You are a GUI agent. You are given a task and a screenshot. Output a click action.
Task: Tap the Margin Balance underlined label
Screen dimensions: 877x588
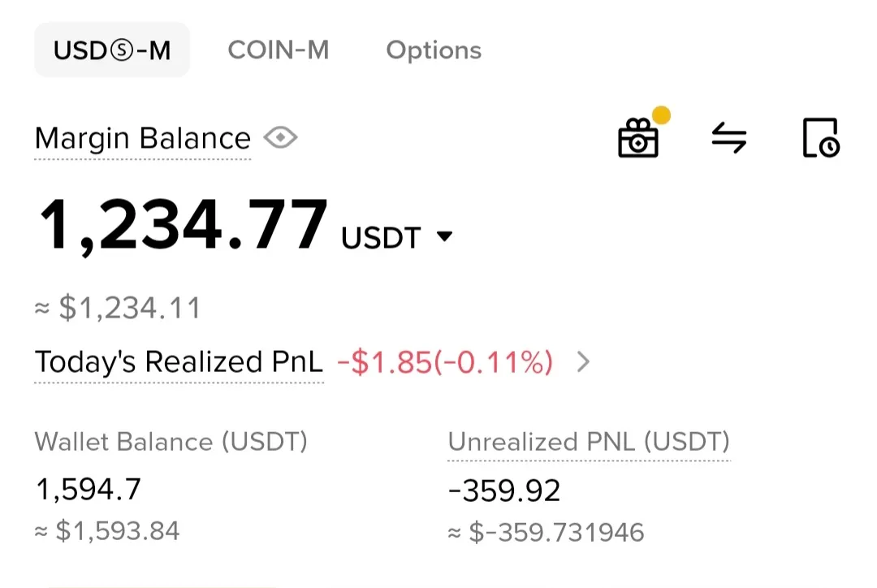pyautogui.click(x=143, y=139)
